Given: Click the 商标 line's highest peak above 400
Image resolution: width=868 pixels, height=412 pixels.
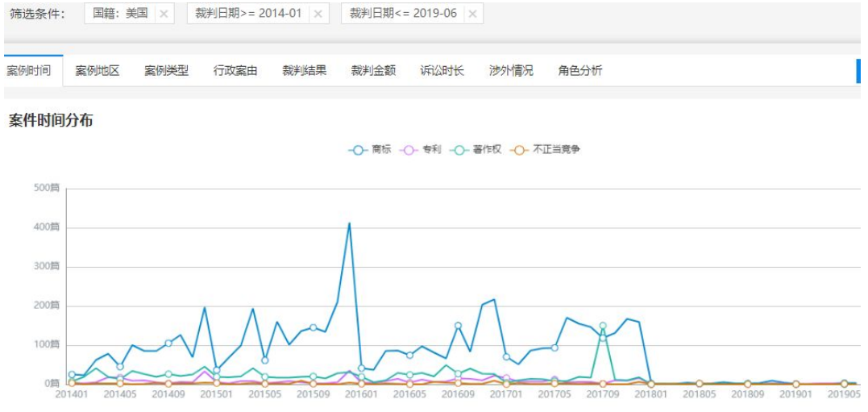Looking at the screenshot, I should [x=349, y=223].
